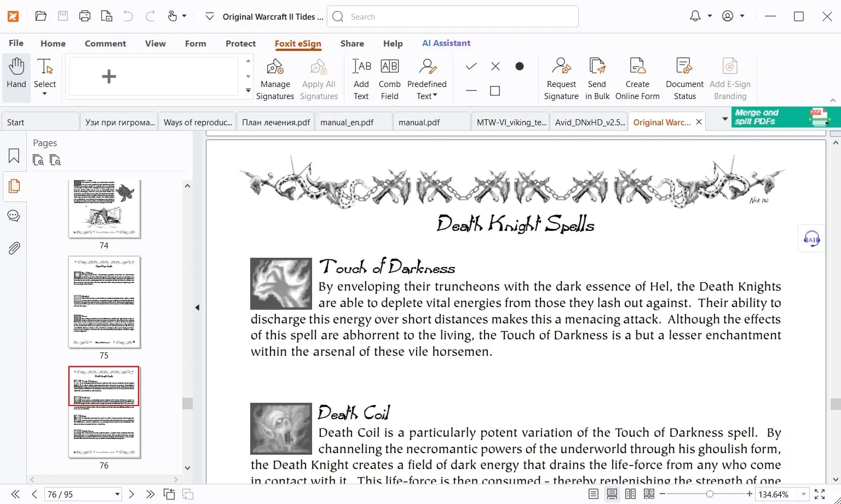Insert a rectangle symbol
Viewport: 841px width, 504px height.
pyautogui.click(x=495, y=91)
